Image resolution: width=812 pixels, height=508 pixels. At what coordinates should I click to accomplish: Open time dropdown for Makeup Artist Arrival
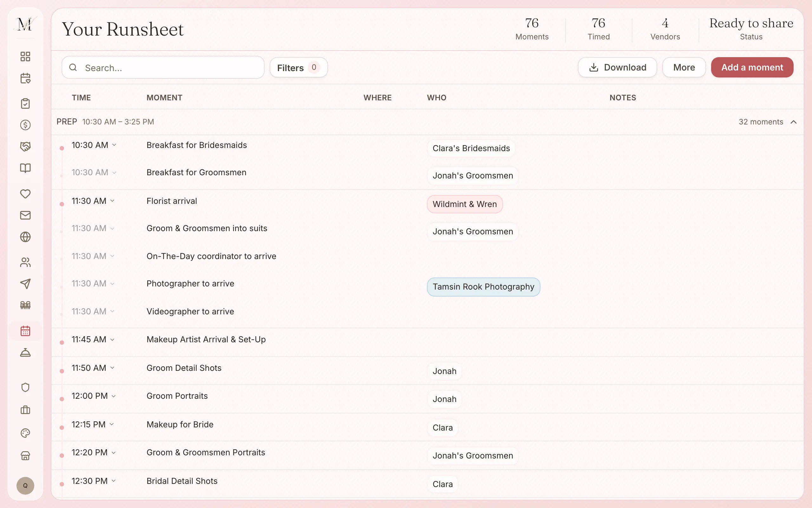[x=112, y=339]
